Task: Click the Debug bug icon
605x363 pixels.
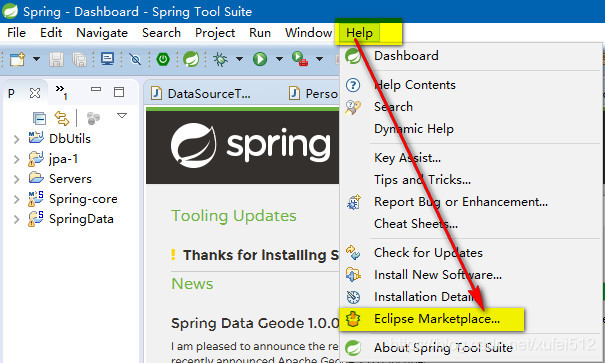Action: coord(220,59)
